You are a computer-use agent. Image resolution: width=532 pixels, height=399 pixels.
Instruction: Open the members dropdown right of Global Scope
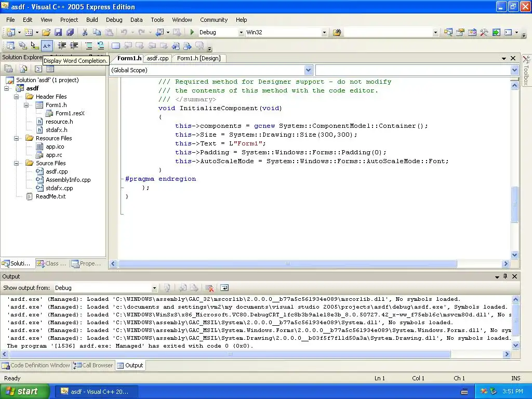514,70
